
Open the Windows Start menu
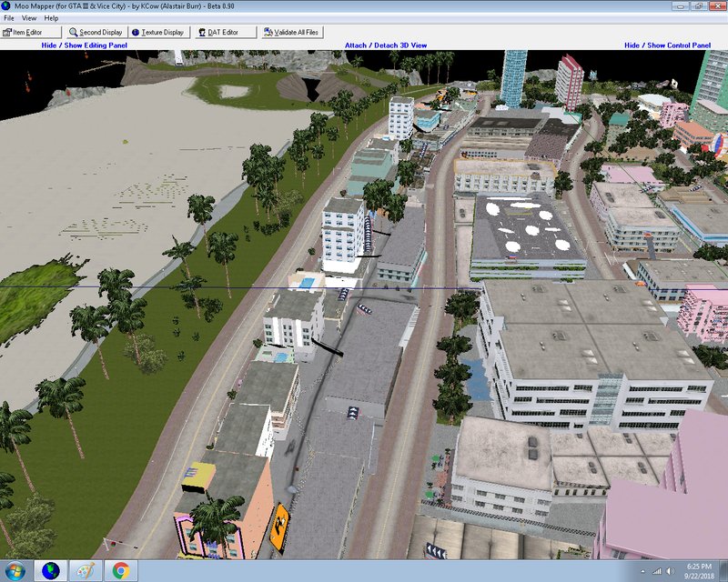(x=15, y=571)
